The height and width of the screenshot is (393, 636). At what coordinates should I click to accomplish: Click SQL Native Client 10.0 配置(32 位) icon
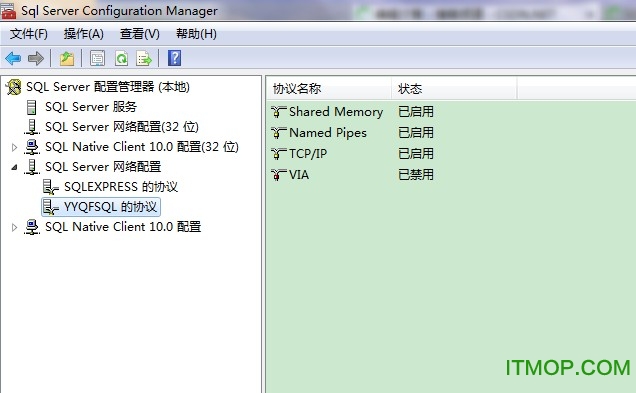(x=32, y=147)
